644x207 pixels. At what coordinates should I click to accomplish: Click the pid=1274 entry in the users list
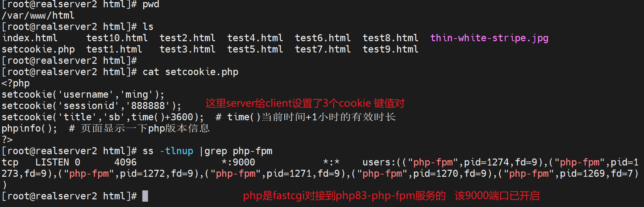[486, 162]
